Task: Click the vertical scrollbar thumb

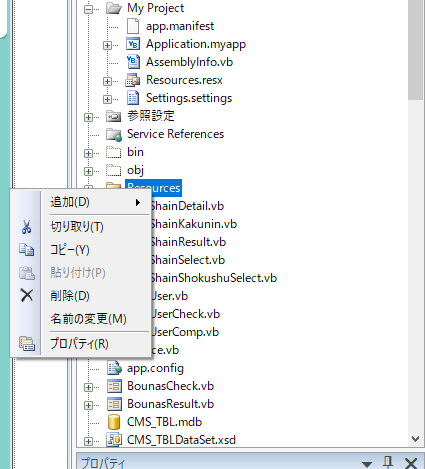Action: point(415,49)
